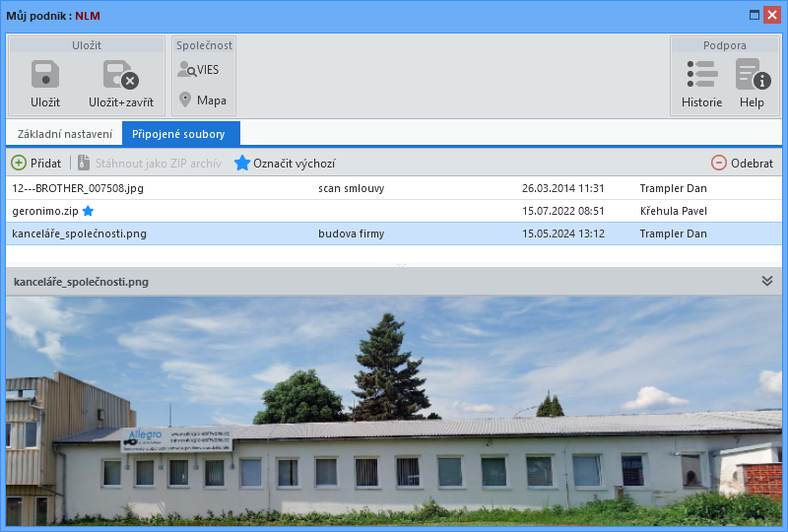Click Označit výchozí star button
The image size is (788, 532).
tap(285, 163)
